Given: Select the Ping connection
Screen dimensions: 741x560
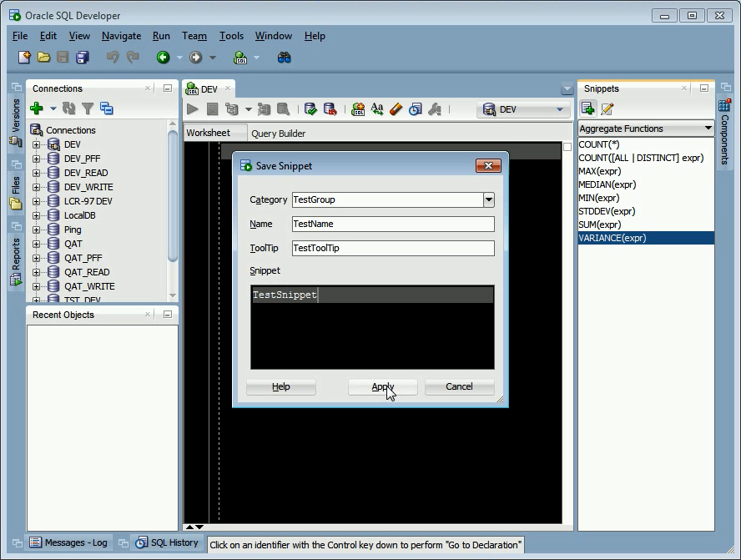Looking at the screenshot, I should [x=73, y=230].
